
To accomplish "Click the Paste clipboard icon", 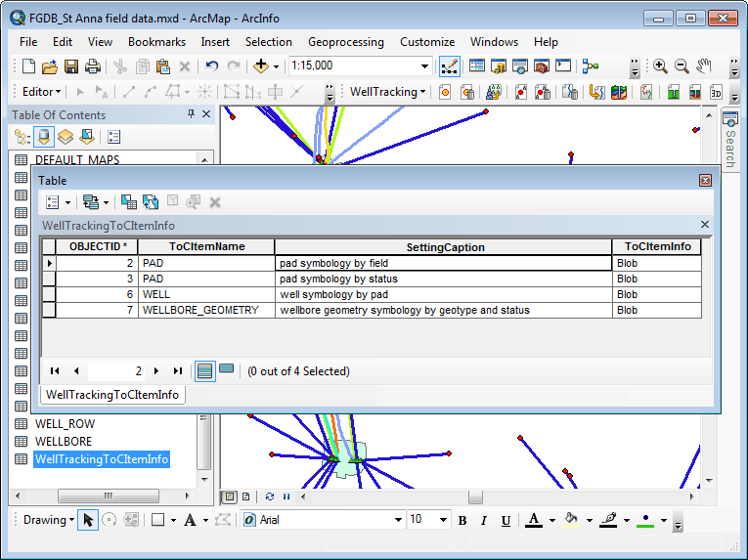I will [163, 66].
